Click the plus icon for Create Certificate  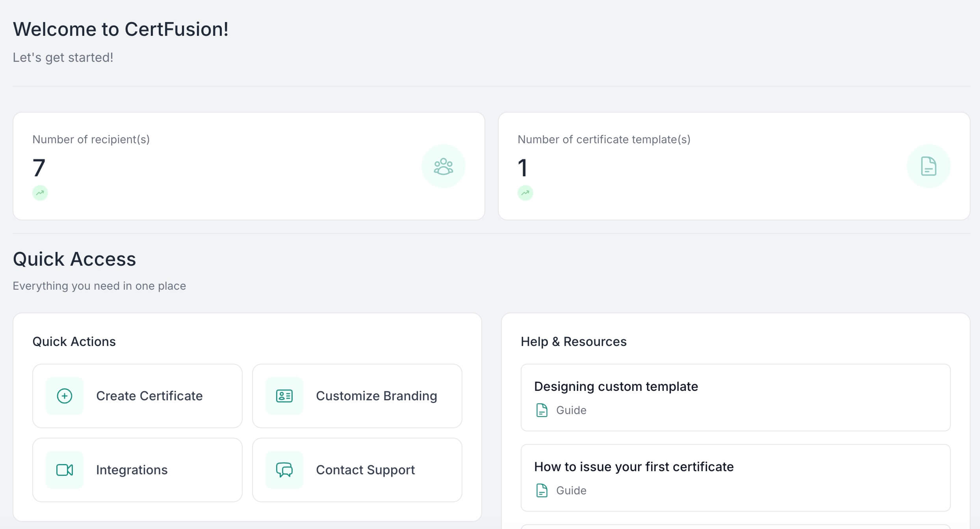click(x=65, y=396)
